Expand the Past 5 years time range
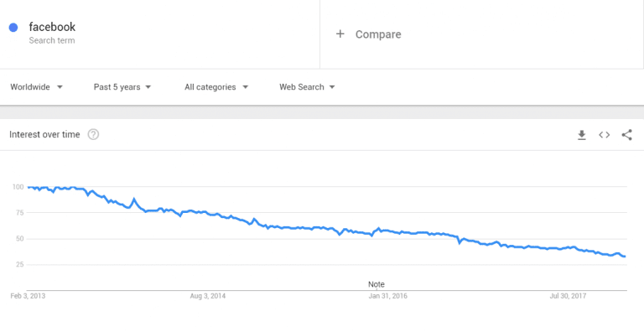Image resolution: width=644 pixels, height=332 pixels. click(x=122, y=87)
